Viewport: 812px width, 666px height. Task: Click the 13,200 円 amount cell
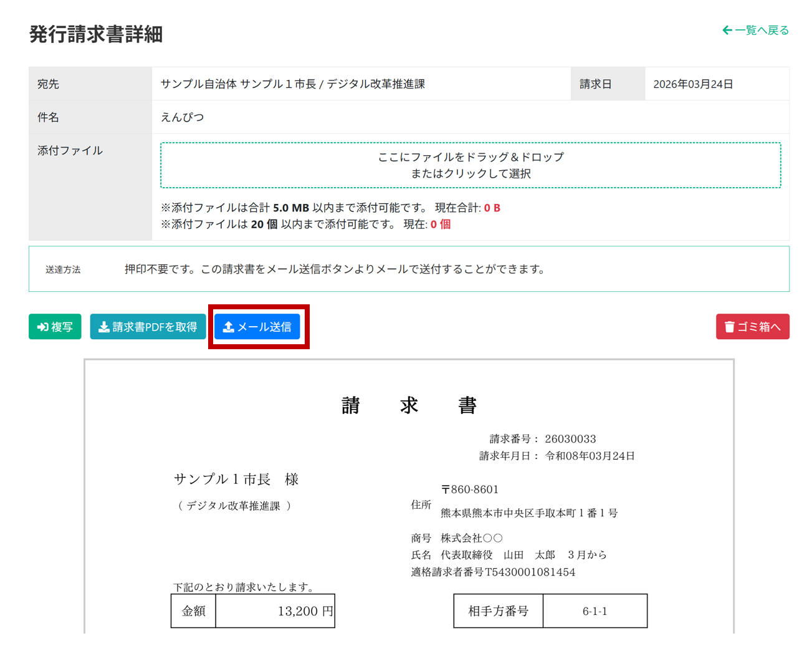[305, 611]
